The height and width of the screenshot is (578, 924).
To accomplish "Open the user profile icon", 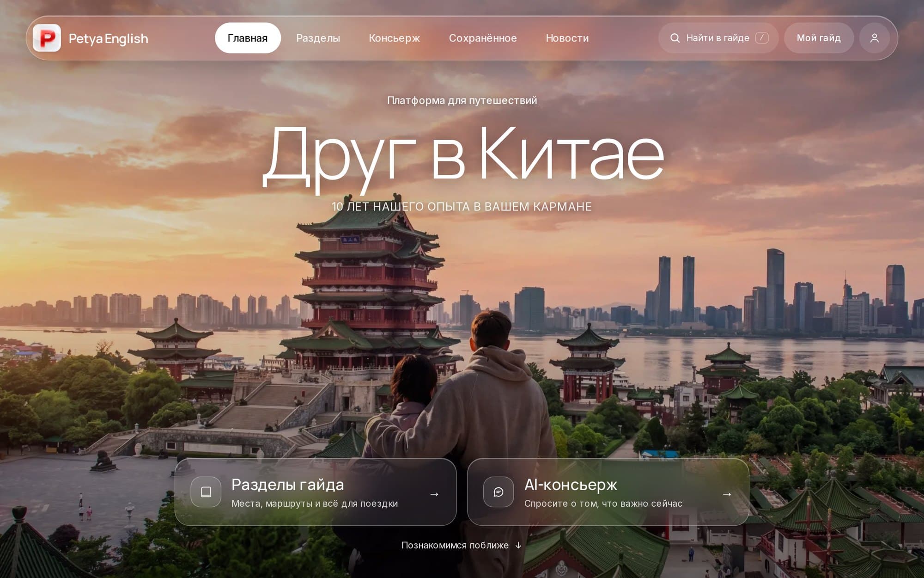I will point(874,38).
